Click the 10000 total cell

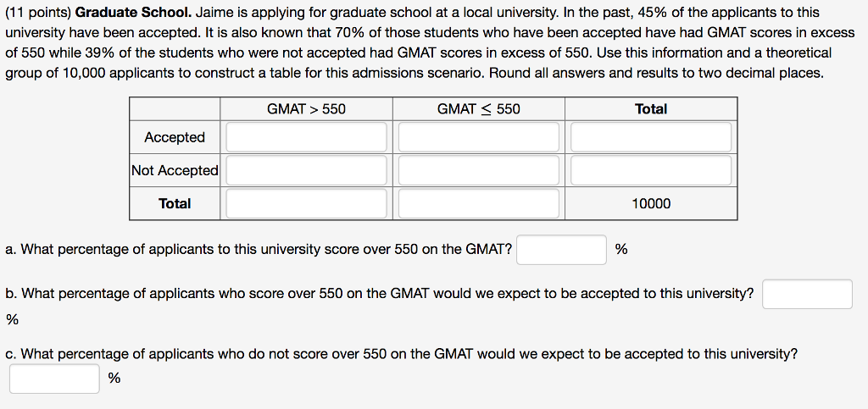point(651,204)
